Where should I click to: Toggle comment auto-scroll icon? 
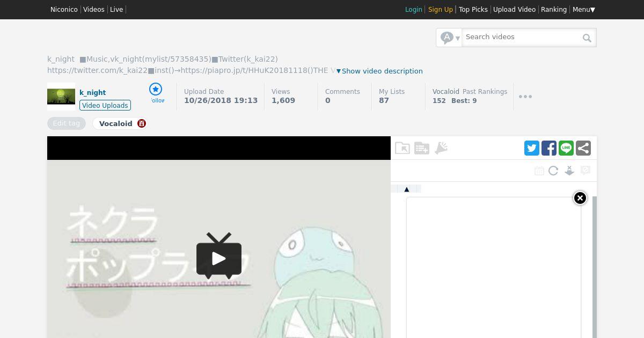tap(569, 171)
